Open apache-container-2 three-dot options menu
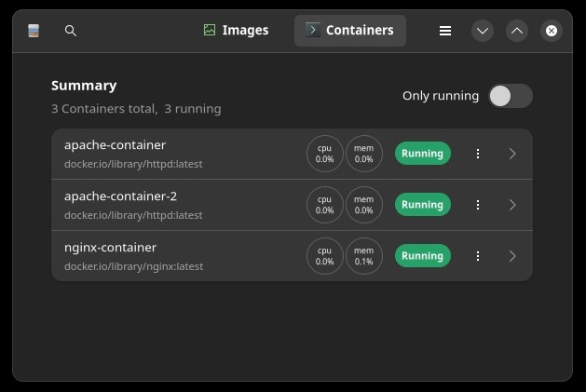 (478, 205)
